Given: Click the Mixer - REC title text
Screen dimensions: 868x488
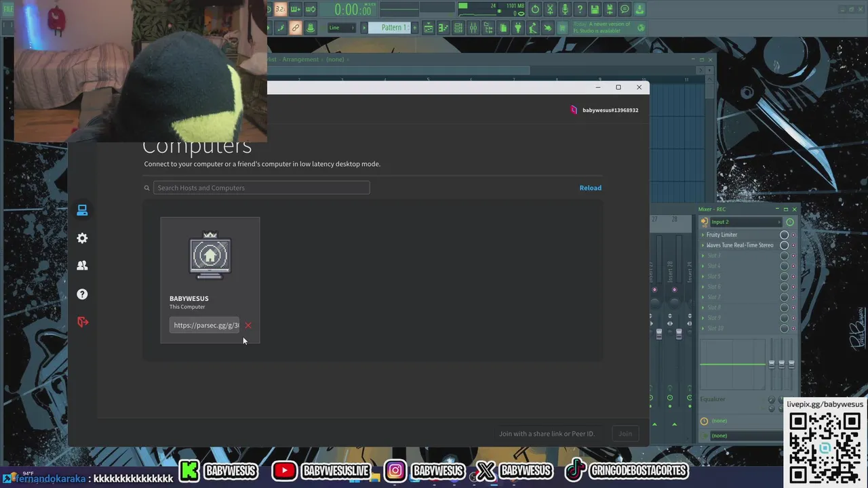Looking at the screenshot, I should [712, 209].
